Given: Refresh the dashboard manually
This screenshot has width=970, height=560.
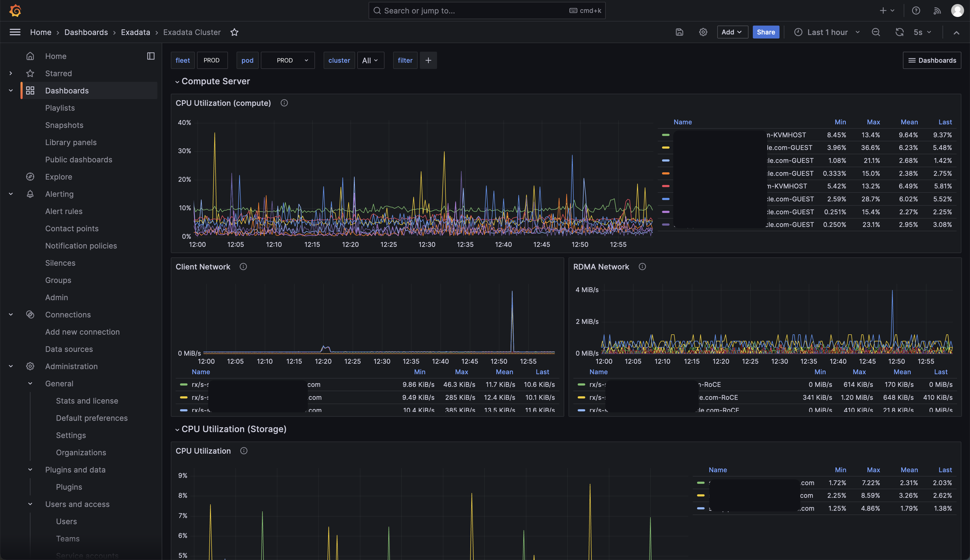Looking at the screenshot, I should [x=899, y=32].
